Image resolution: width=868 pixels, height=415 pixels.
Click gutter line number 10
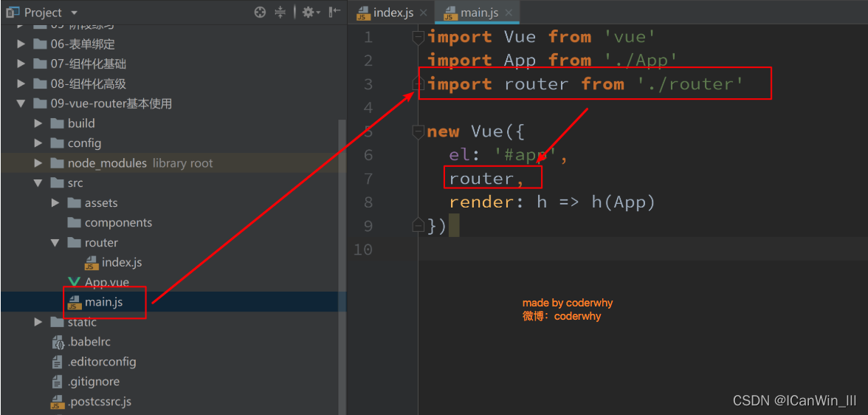(x=363, y=250)
